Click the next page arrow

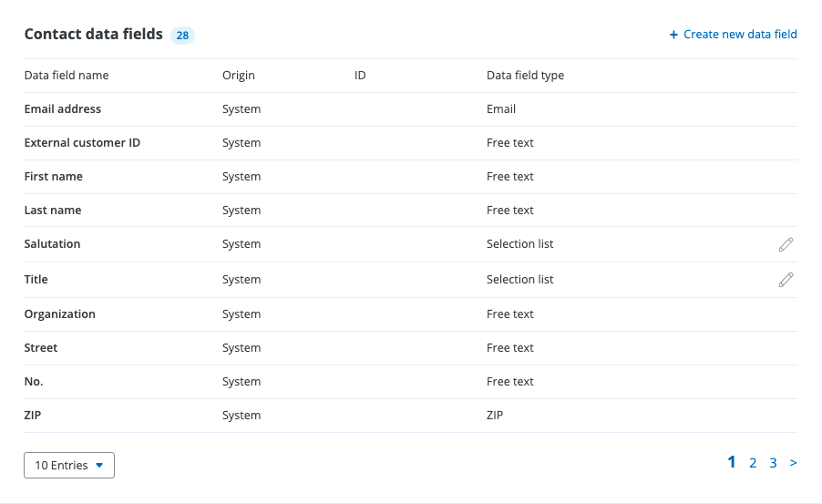(x=793, y=463)
